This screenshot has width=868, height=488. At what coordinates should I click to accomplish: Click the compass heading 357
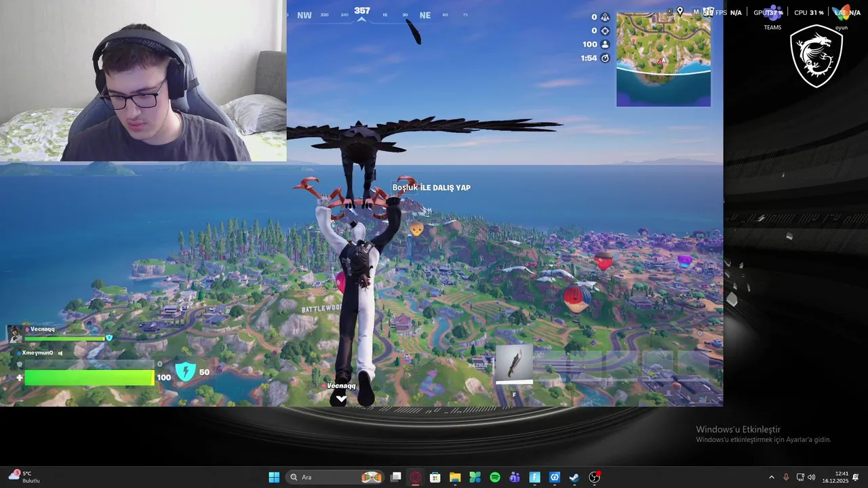[362, 11]
